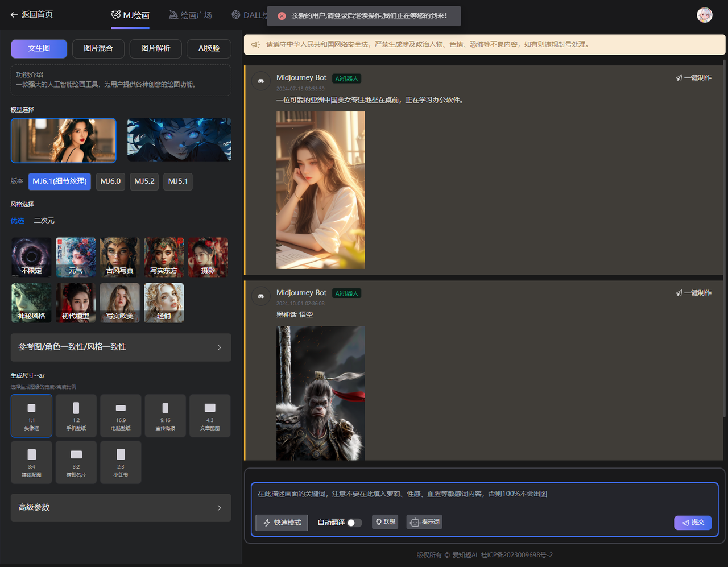
Task: Click the user avatar in top right
Action: pyautogui.click(x=705, y=15)
